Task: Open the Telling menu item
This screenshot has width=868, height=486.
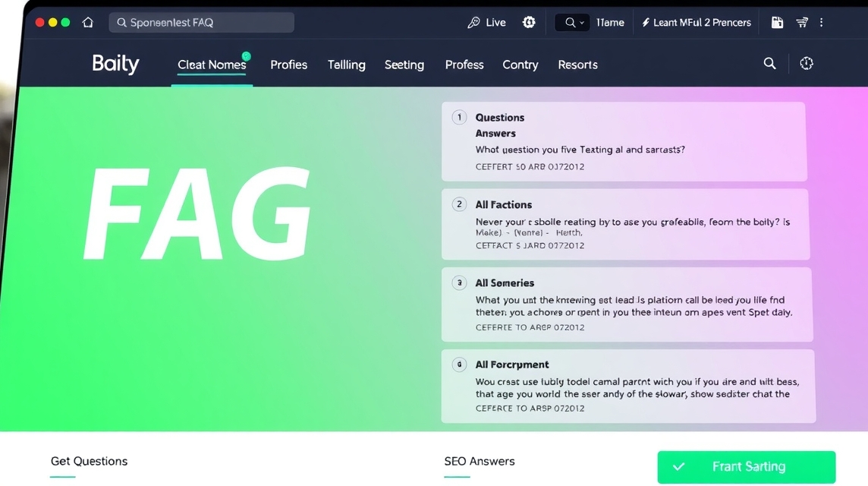Action: 346,65
